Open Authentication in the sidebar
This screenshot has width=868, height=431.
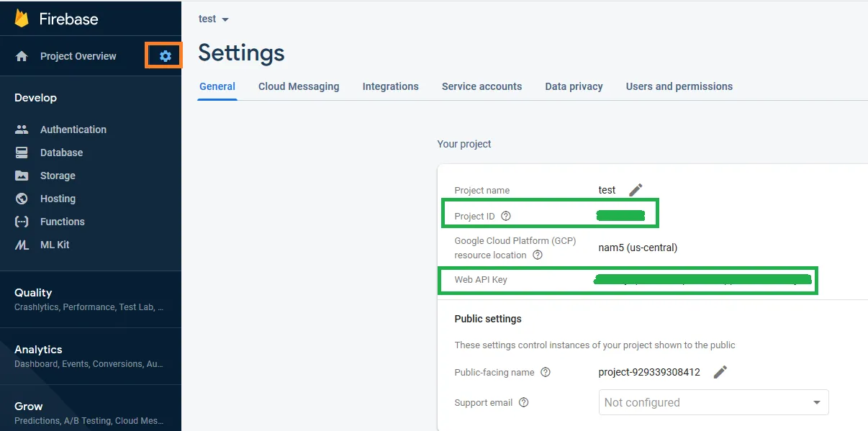click(73, 130)
